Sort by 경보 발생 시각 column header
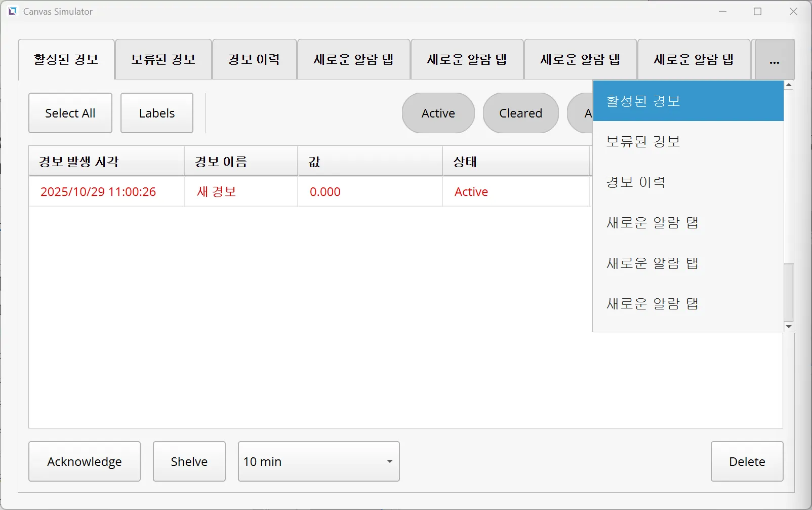This screenshot has height=510, width=812. (106, 162)
